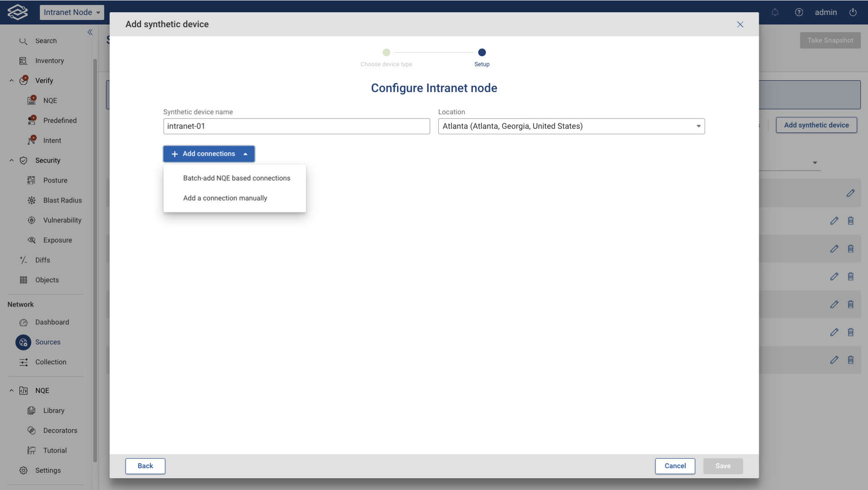Open the network Dashboard
Viewport: 868px width, 490px height.
(52, 322)
